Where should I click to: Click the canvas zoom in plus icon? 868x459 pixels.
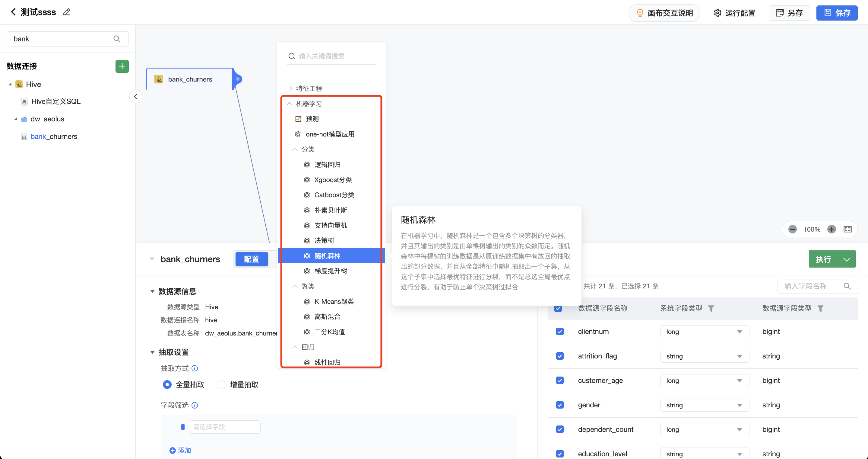pyautogui.click(x=832, y=229)
